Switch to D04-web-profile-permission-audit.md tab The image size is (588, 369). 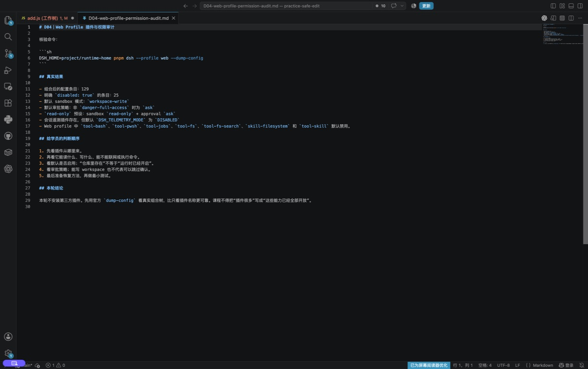(128, 18)
